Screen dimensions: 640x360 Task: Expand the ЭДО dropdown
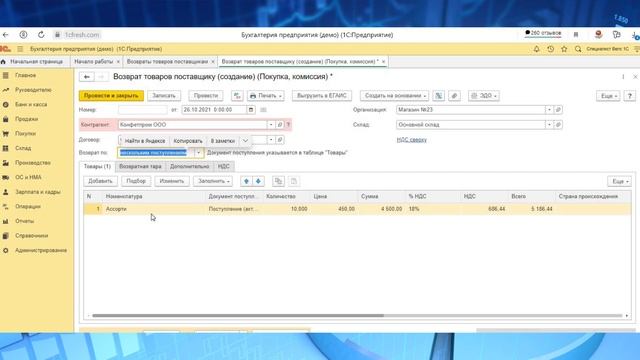click(x=484, y=96)
